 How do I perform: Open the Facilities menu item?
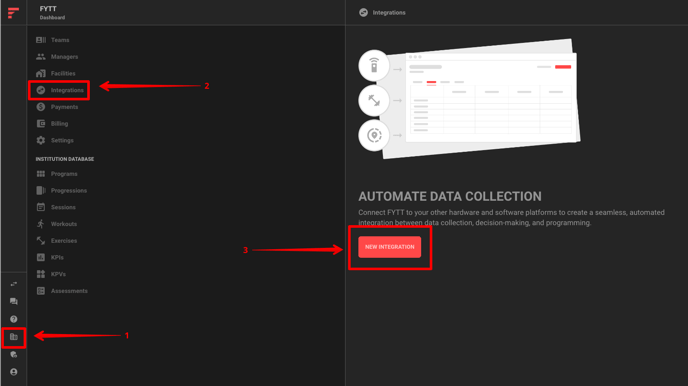pyautogui.click(x=56, y=73)
